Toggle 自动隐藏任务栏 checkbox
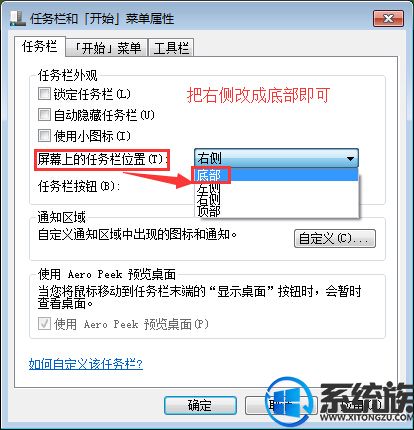 (x=44, y=115)
